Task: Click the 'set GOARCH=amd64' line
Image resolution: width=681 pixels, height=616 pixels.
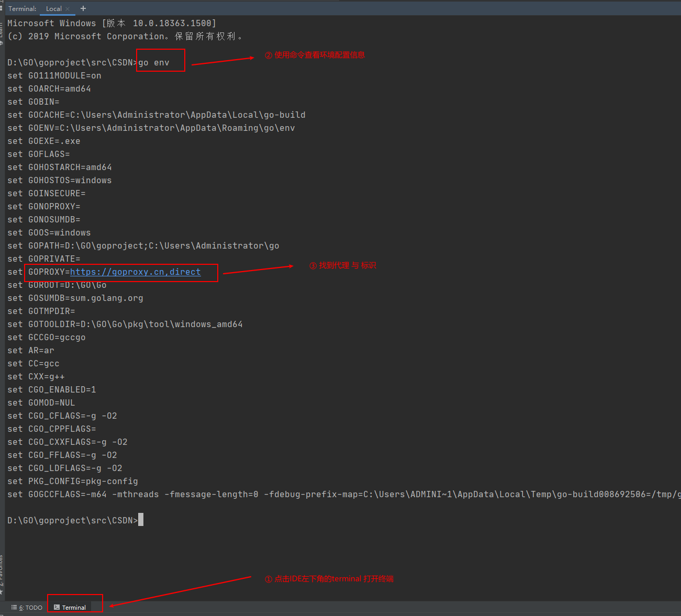Action: click(x=49, y=89)
